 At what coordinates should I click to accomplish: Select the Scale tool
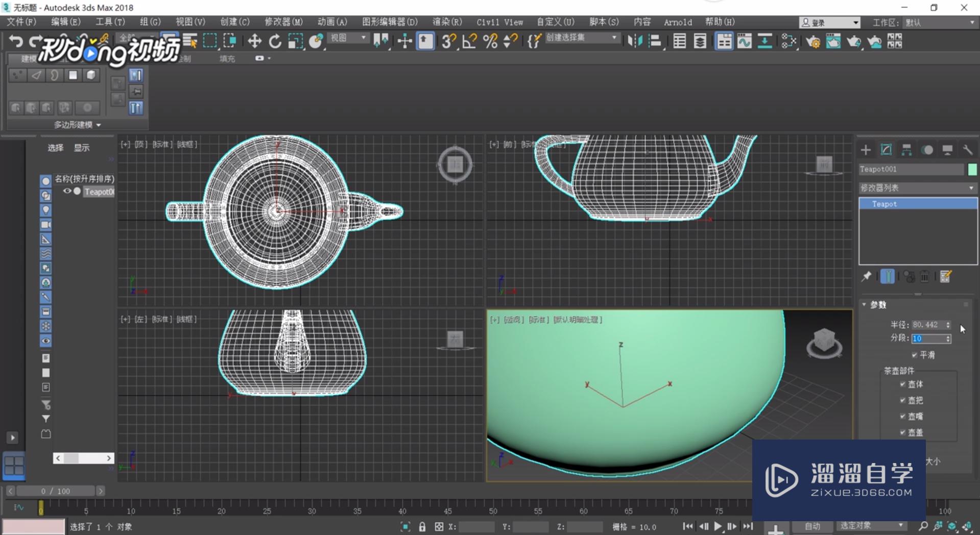295,41
